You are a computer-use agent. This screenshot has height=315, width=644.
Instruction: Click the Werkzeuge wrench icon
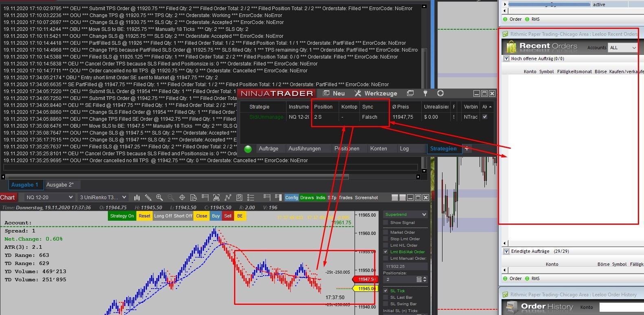click(358, 93)
